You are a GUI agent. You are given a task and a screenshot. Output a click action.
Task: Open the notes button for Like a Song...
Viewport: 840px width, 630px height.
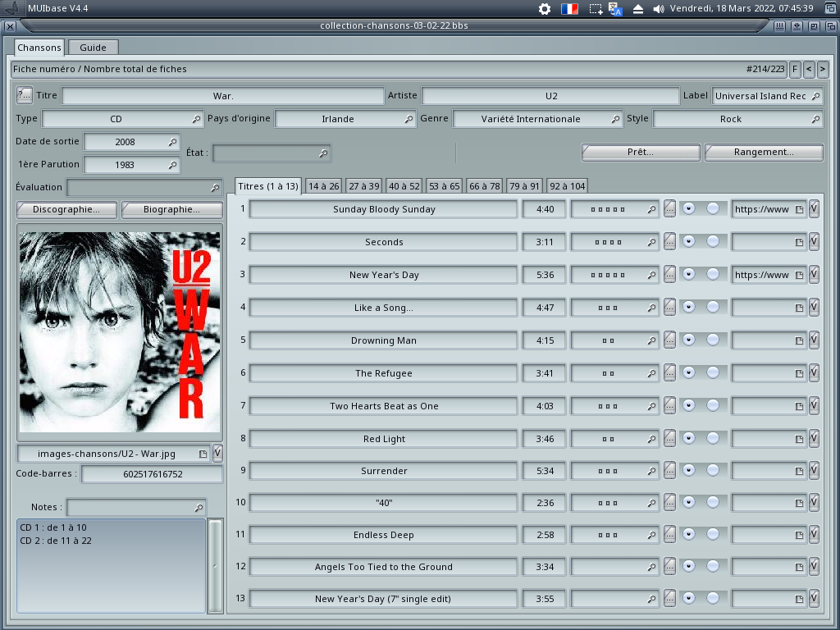click(x=669, y=307)
